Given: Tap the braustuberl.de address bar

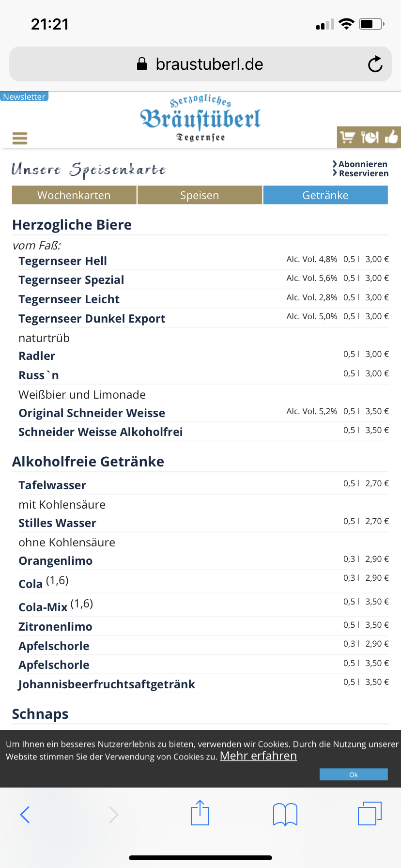Looking at the screenshot, I should (200, 64).
